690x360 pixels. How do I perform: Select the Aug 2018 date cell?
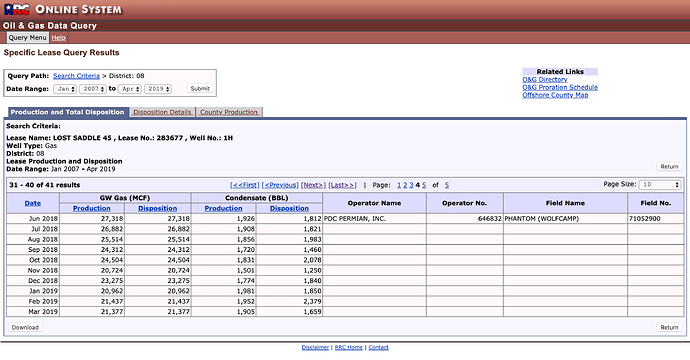pos(33,239)
